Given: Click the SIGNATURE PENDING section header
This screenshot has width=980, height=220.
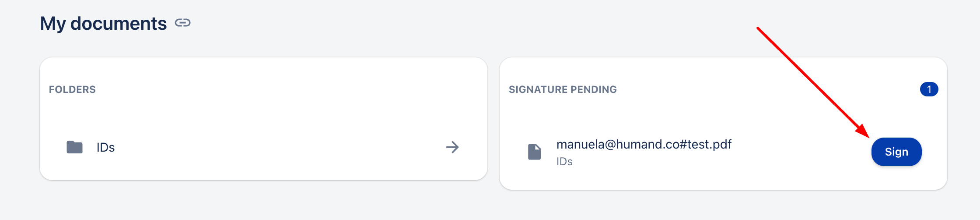Looking at the screenshot, I should click(x=563, y=89).
